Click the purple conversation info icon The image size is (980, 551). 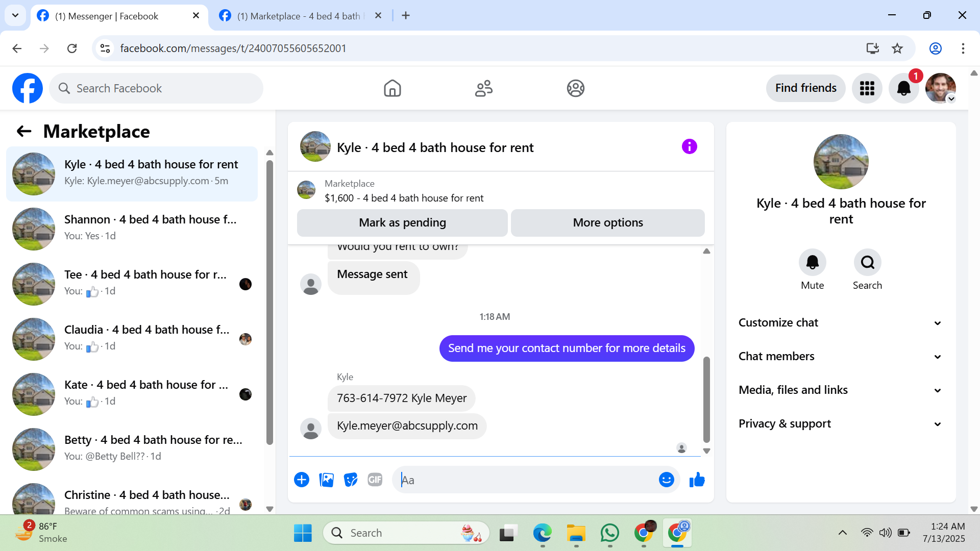[689, 147]
